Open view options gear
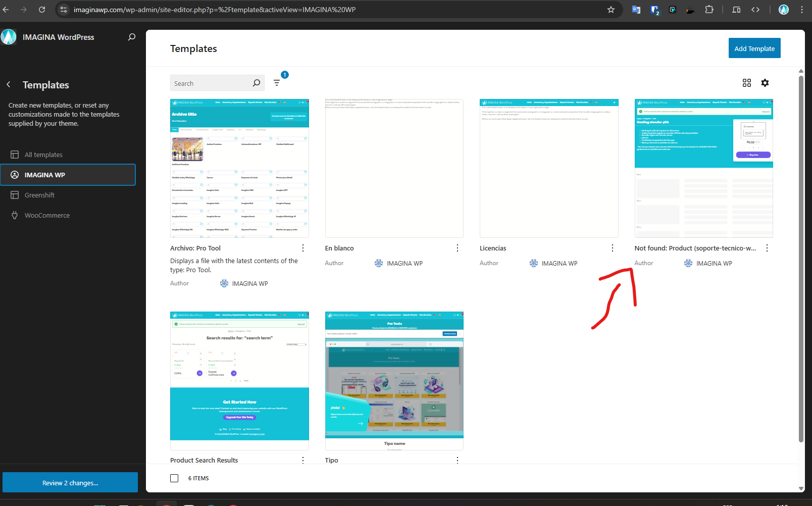 [765, 83]
